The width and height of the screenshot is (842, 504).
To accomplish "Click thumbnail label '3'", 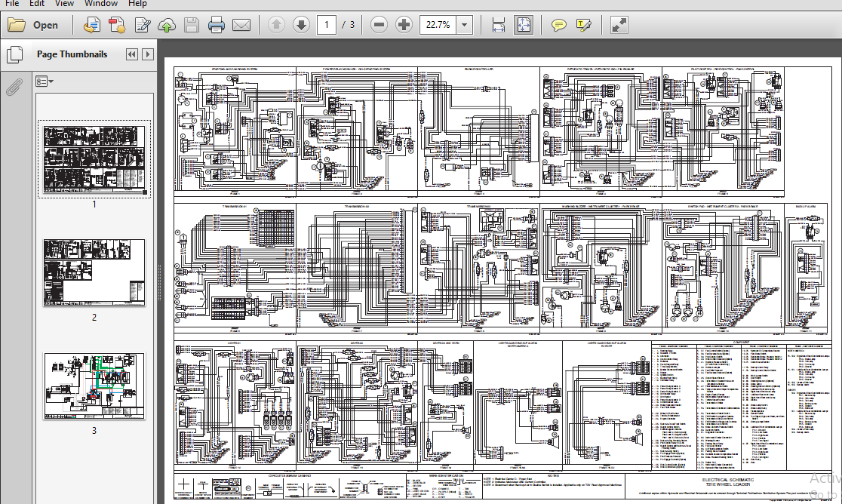I will coord(94,431).
